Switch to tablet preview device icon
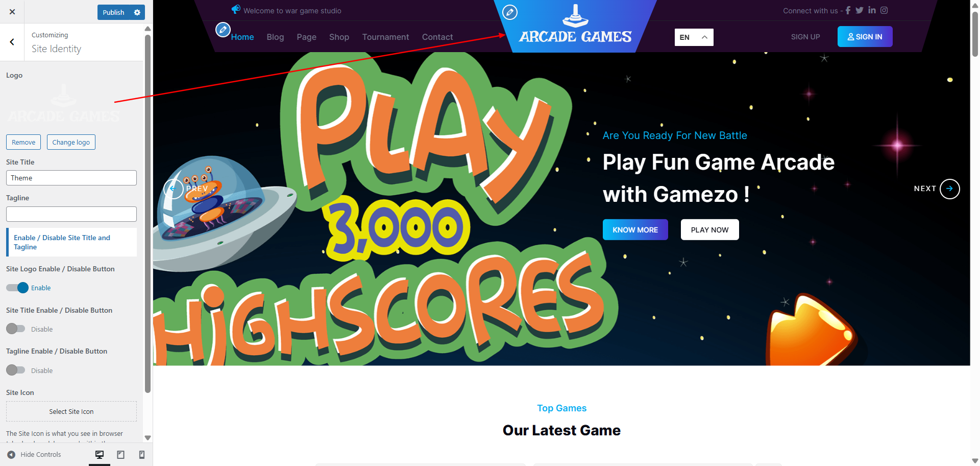Image resolution: width=980 pixels, height=466 pixels. tap(121, 455)
